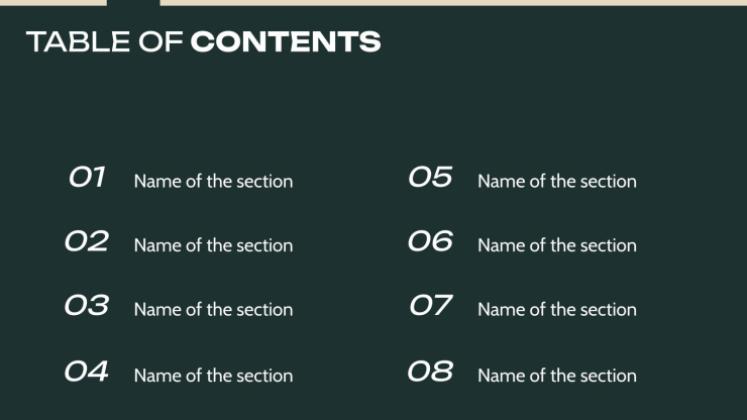Click the 03 section number
Screen dimensions: 747x420
pos(86,306)
